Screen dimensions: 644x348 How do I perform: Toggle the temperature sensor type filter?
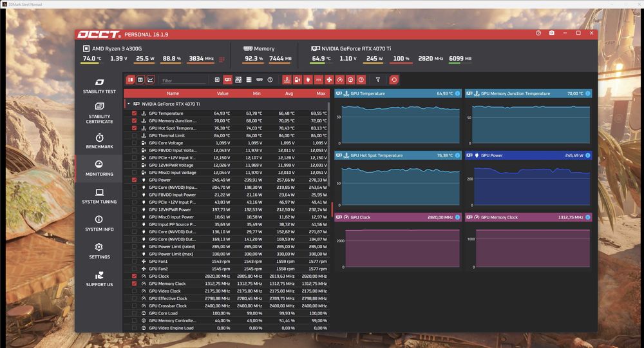click(x=287, y=80)
